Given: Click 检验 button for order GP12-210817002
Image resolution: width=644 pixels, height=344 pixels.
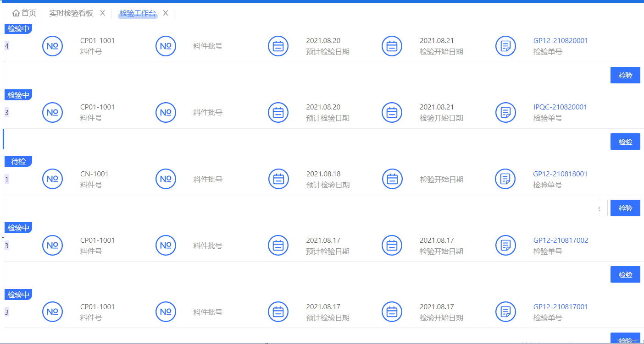Looking at the screenshot, I should tap(625, 274).
